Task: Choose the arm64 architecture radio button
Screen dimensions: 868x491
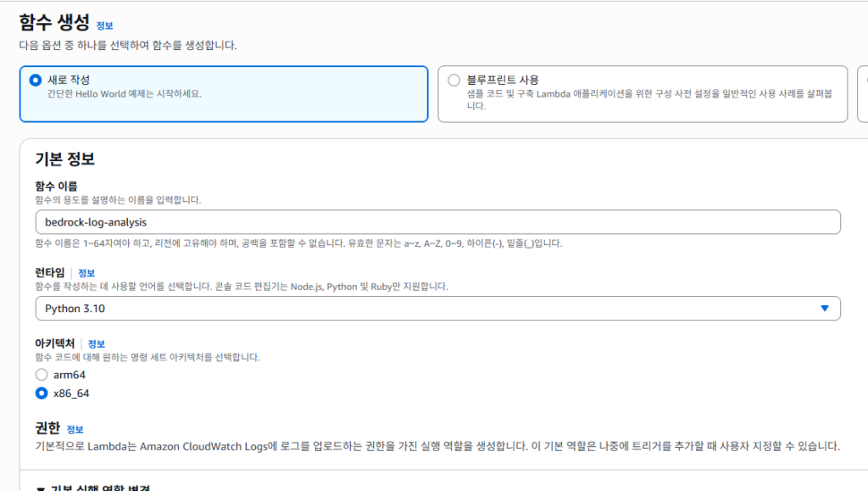Action: click(42, 375)
